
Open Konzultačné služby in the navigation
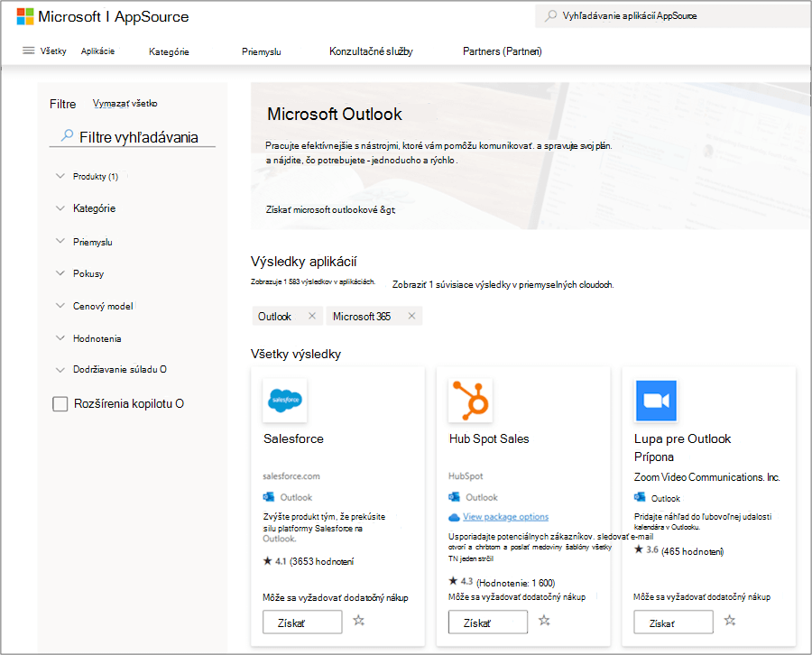pyautogui.click(x=371, y=51)
